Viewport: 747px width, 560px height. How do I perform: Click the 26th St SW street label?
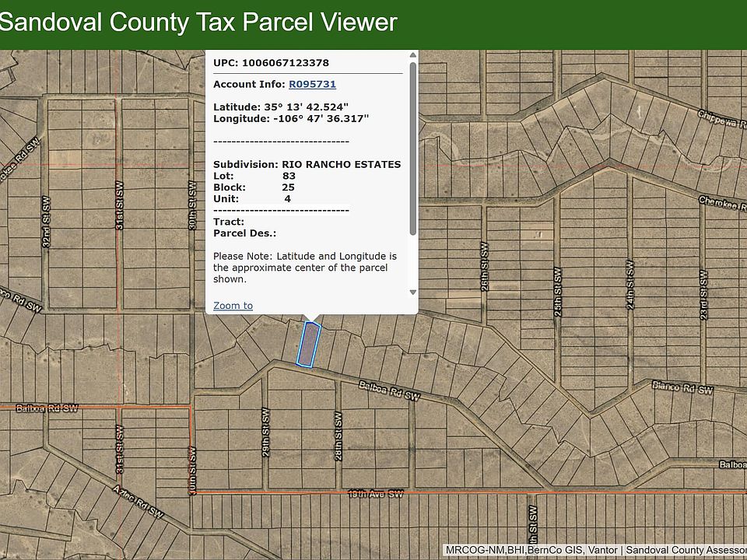coord(485,266)
